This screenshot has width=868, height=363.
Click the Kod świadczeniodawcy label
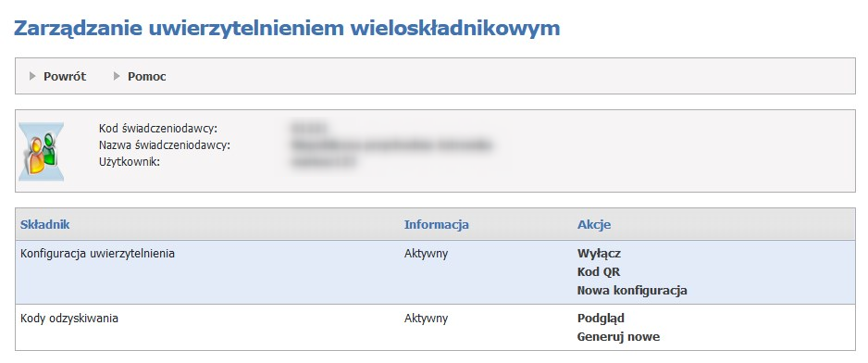[x=157, y=129]
